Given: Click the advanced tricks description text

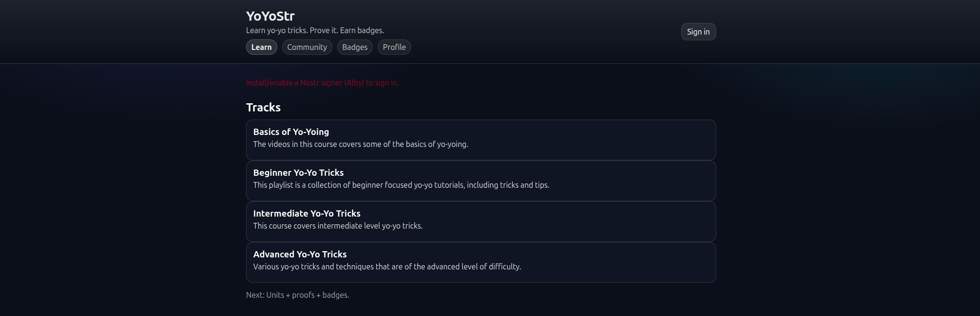Looking at the screenshot, I should point(387,267).
